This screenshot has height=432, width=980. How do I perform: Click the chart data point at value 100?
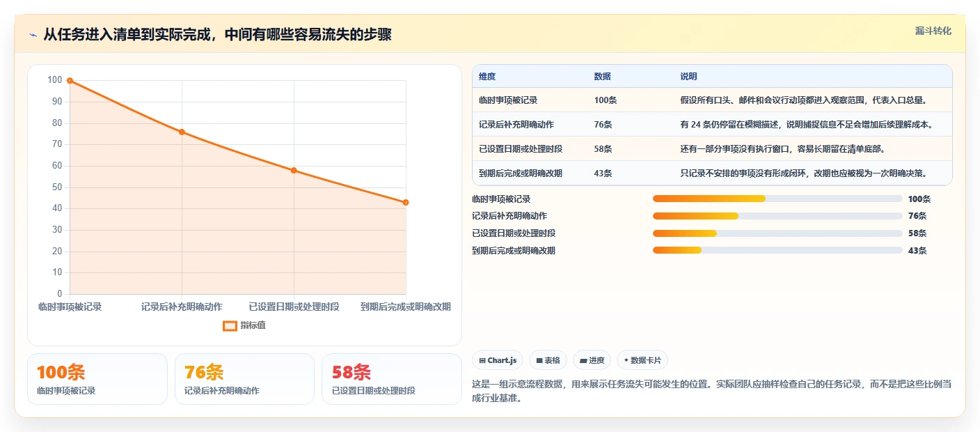pyautogui.click(x=70, y=81)
